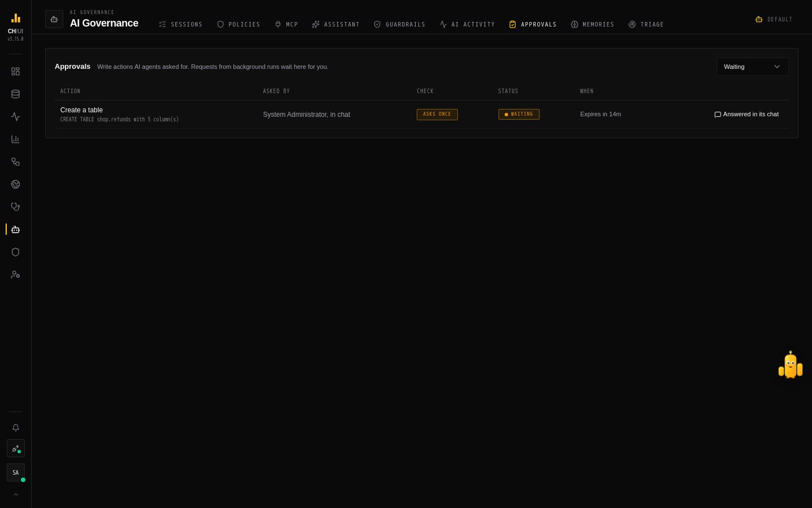Switch to the Guardrails tab

399,25
